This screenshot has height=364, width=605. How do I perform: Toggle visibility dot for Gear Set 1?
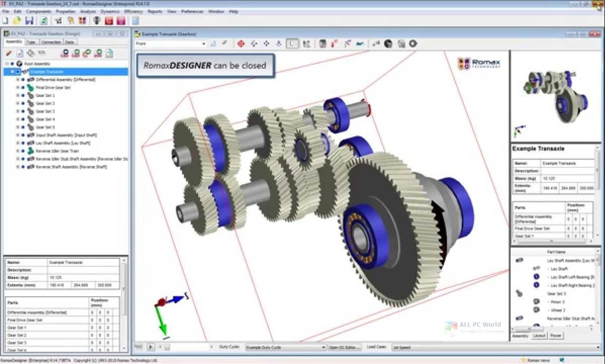(x=23, y=96)
